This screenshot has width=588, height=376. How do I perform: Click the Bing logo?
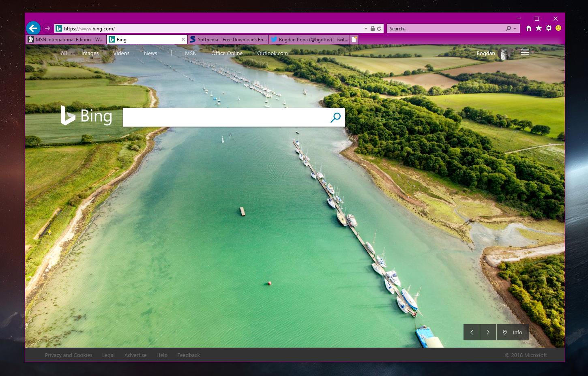86,116
